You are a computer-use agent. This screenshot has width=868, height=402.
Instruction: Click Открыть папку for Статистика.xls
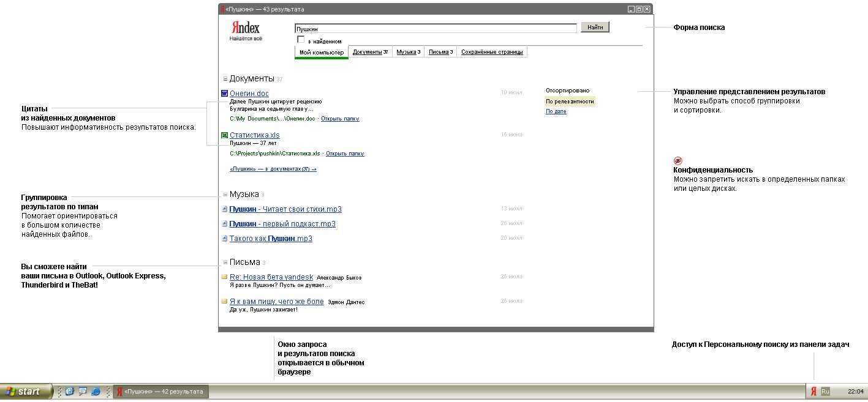[345, 154]
